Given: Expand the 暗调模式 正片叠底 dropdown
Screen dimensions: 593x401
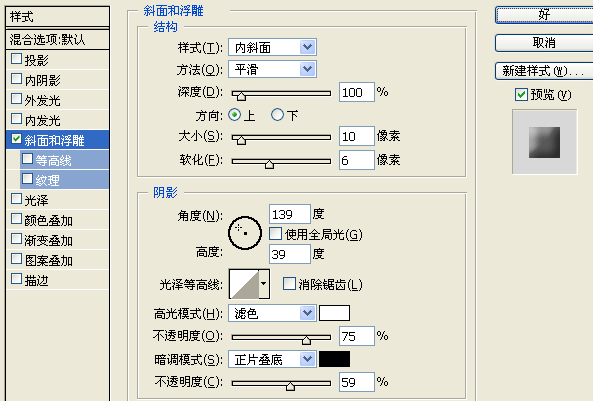Looking at the screenshot, I should [272, 359].
